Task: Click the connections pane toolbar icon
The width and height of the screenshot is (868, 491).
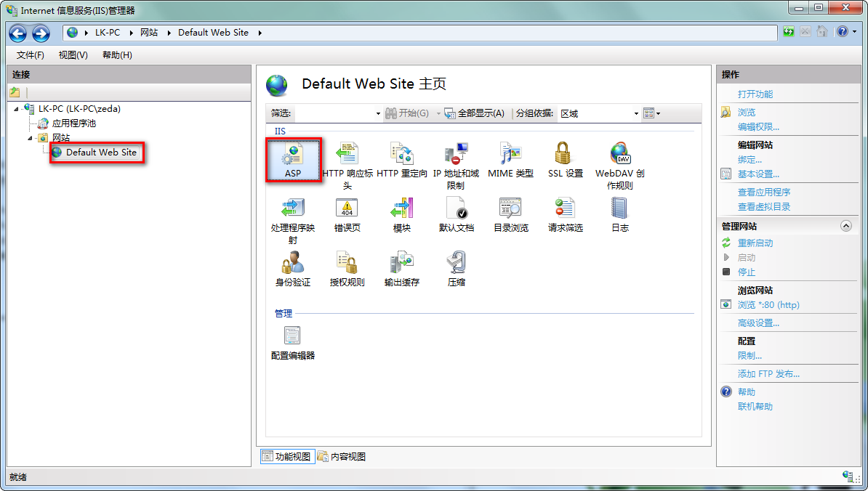Action: click(15, 92)
